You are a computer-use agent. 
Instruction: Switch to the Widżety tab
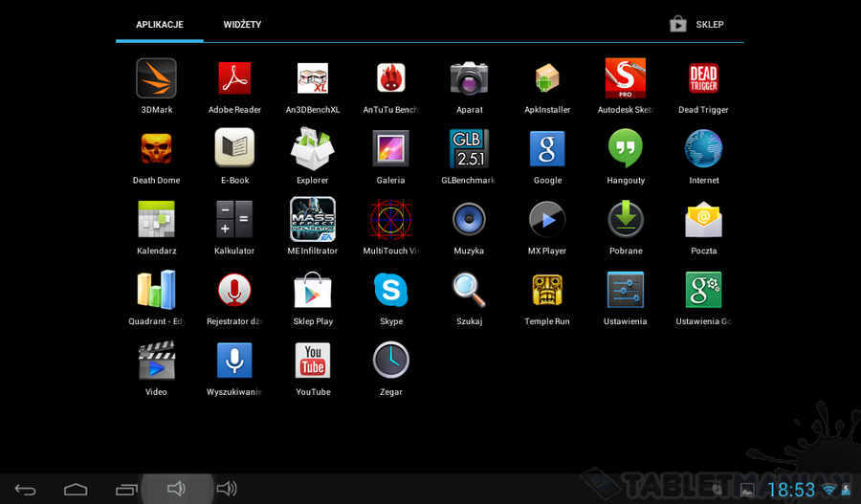[242, 25]
